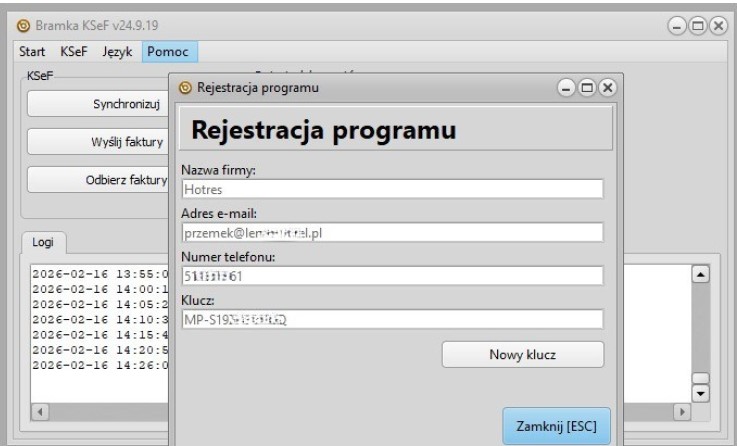Click the Odbierz faktury button
This screenshot has height=446, width=737.
point(98,179)
